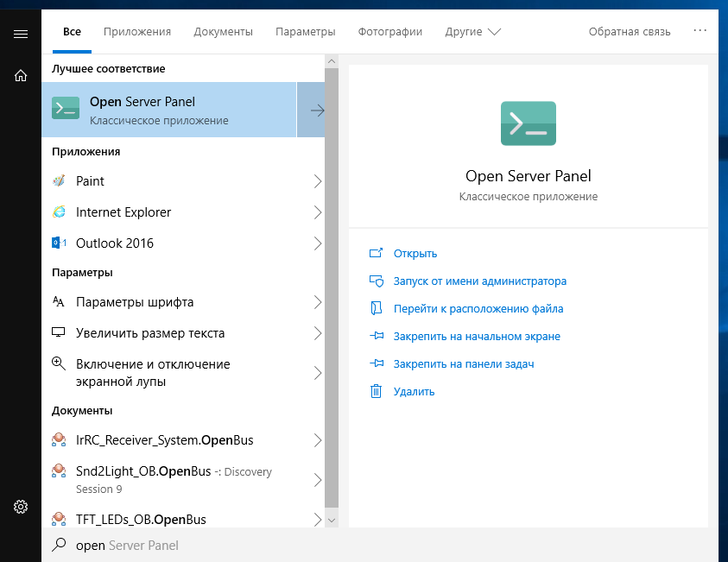Click the trash bin icon beside Удалить
The height and width of the screenshot is (562, 728).
376,391
